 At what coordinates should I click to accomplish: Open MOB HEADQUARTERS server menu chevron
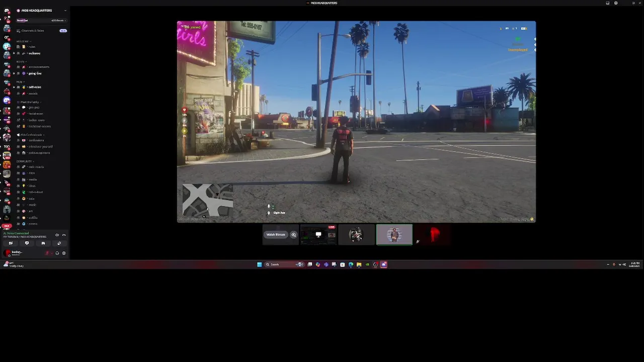(65, 11)
